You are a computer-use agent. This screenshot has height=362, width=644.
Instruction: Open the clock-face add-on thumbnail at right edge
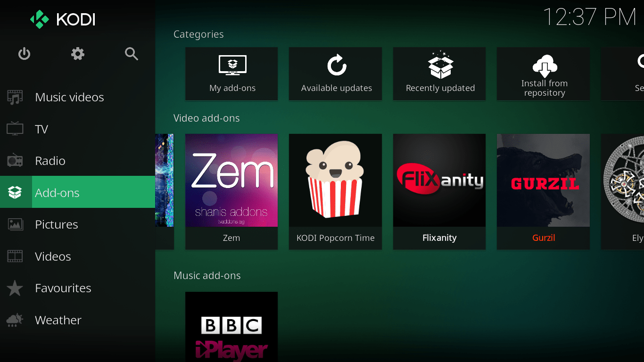pos(623,180)
